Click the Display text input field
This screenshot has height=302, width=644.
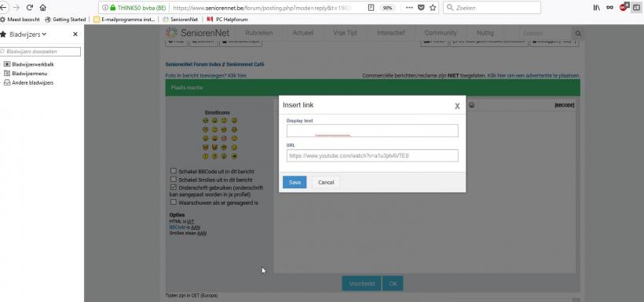click(372, 130)
